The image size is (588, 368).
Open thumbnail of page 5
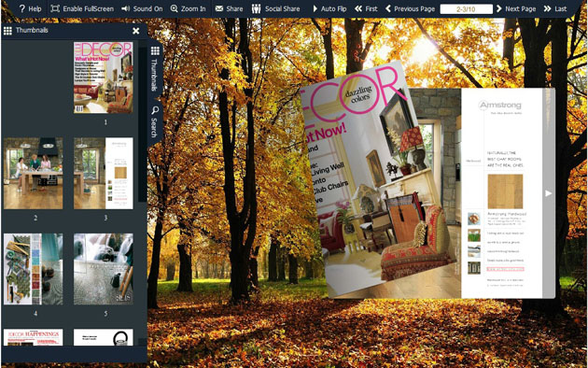[x=103, y=269]
